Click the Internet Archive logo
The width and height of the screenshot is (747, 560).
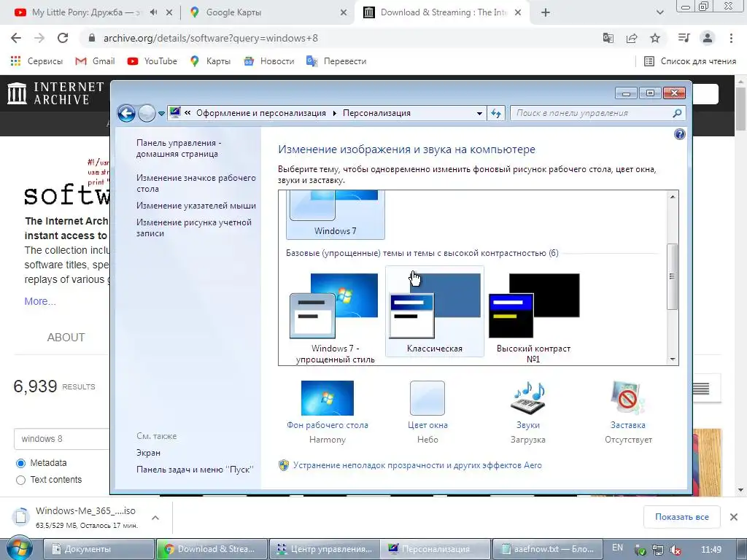point(55,93)
